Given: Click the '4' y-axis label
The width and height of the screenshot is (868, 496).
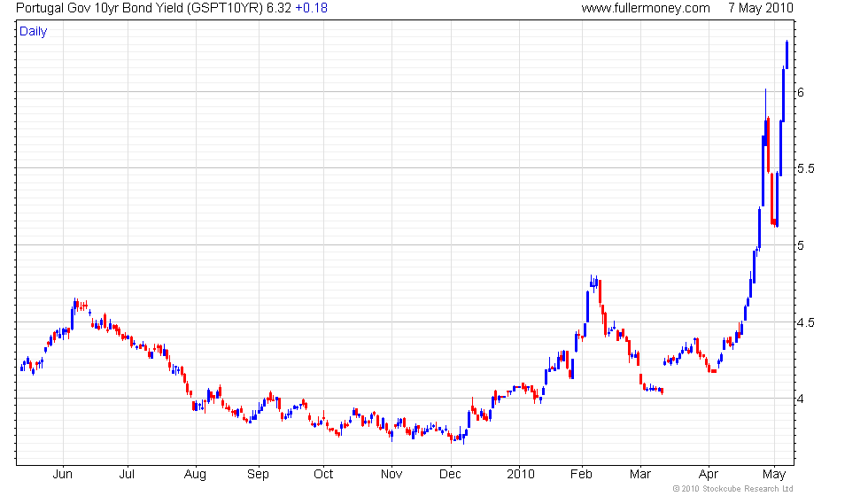Looking at the screenshot, I should 801,399.
